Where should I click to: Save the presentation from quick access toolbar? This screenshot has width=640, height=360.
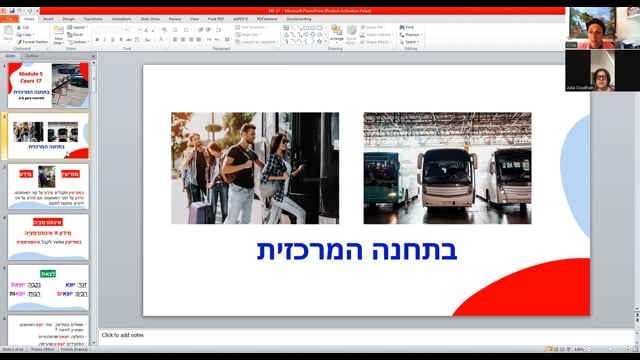(x=12, y=11)
